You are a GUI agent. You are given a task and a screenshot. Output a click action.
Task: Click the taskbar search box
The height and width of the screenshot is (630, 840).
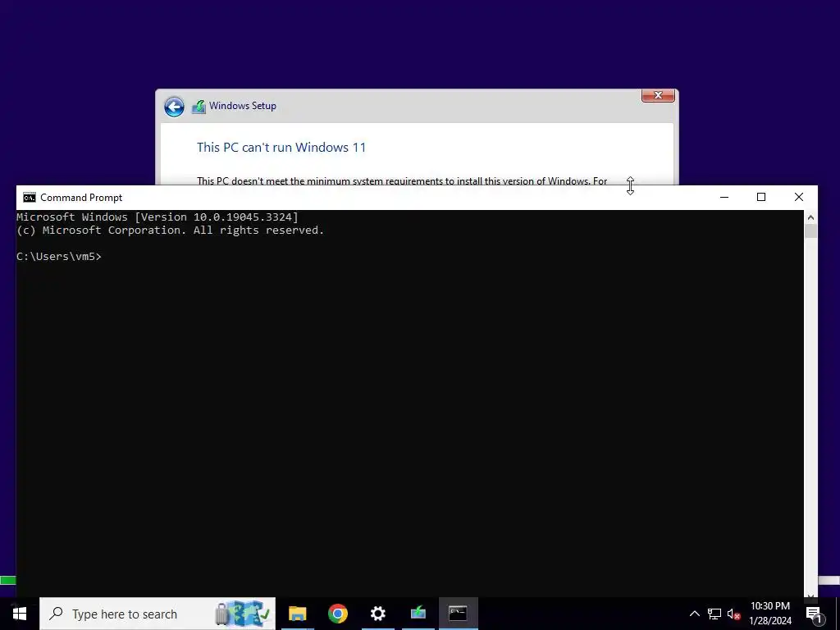click(x=157, y=614)
